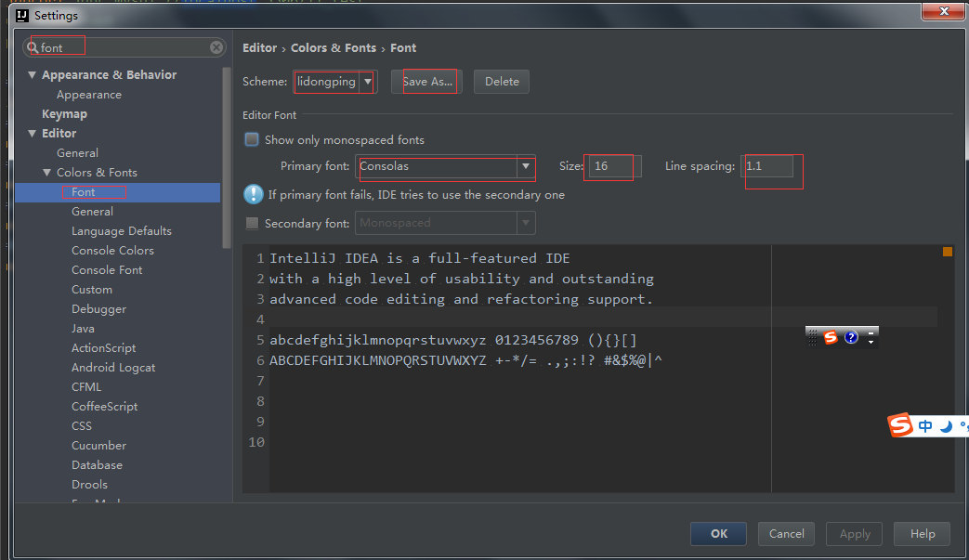Click the settings tree scrollbar
969x560 pixels.
(x=226, y=158)
